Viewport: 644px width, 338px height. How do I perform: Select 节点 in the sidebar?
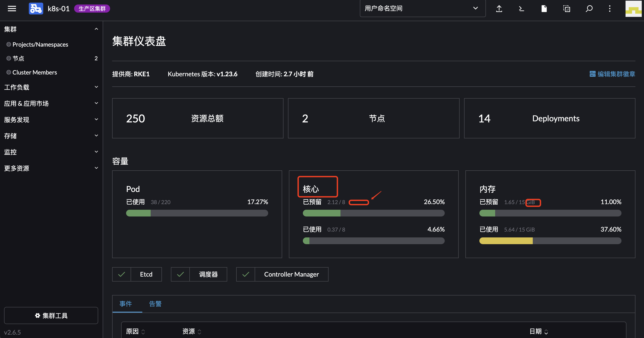18,58
